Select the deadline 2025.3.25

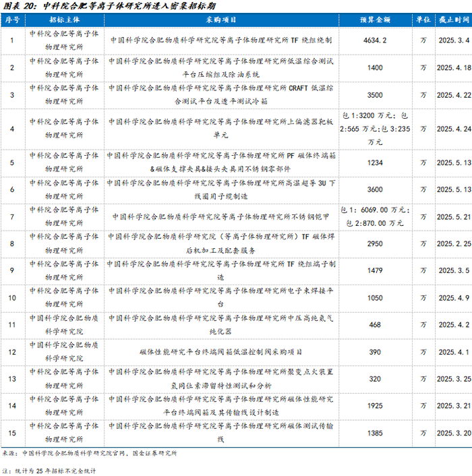point(454,379)
